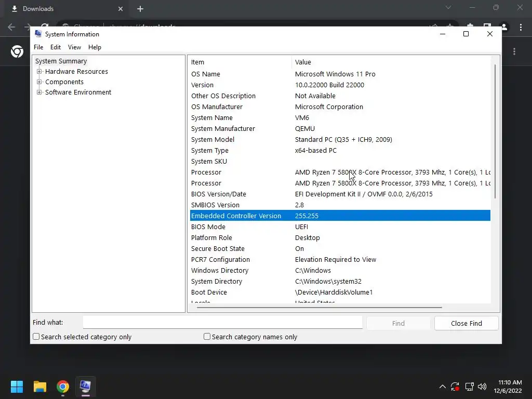The width and height of the screenshot is (532, 399).
Task: Select the Software Environment category
Action: (78, 92)
